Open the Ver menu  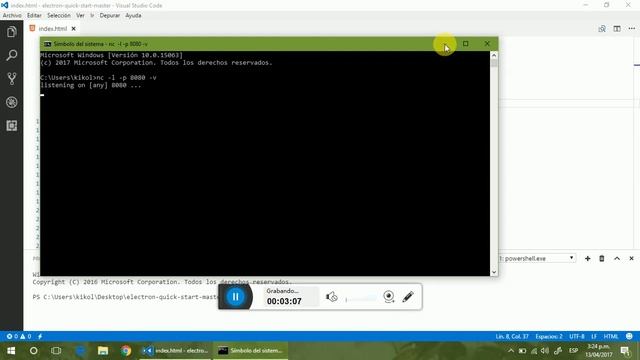click(x=80, y=16)
